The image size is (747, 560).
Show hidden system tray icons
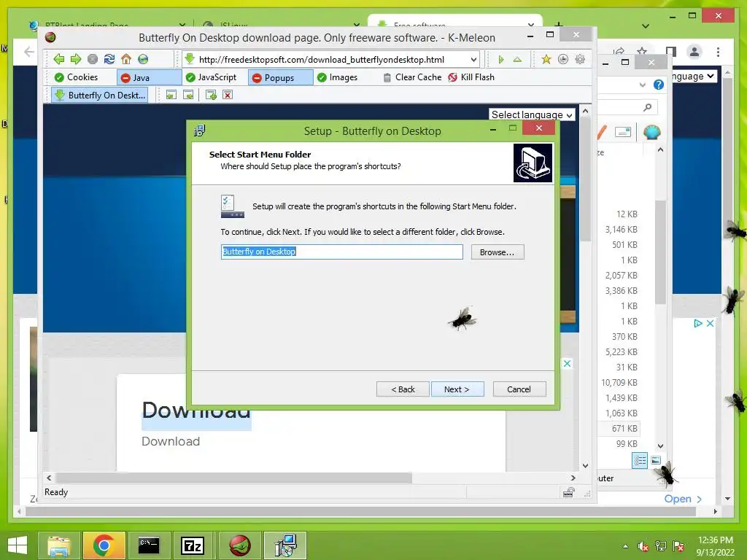point(625,546)
